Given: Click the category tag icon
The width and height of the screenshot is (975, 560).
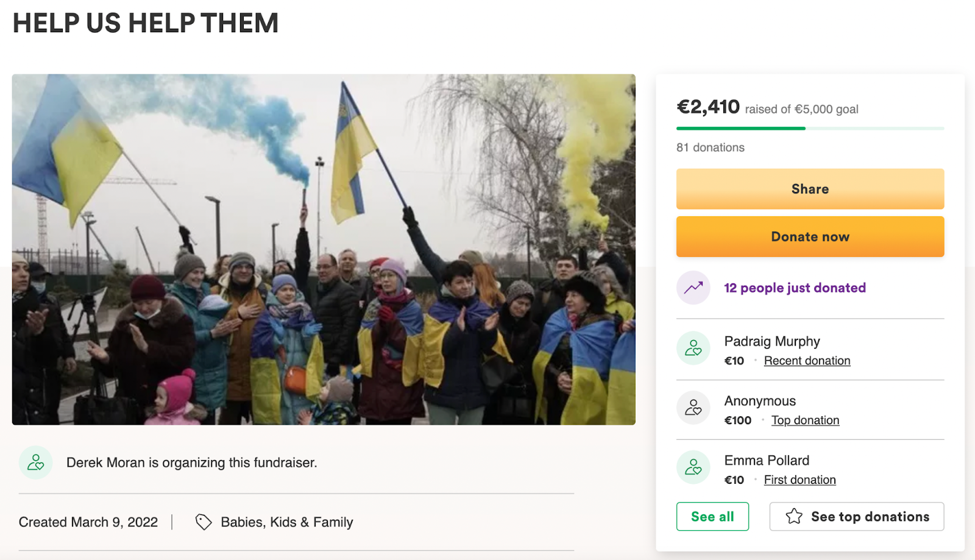Looking at the screenshot, I should (x=203, y=522).
